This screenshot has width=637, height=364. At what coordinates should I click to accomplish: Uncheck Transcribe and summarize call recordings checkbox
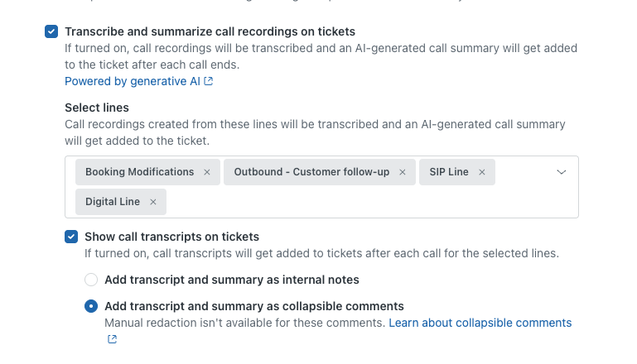point(51,31)
